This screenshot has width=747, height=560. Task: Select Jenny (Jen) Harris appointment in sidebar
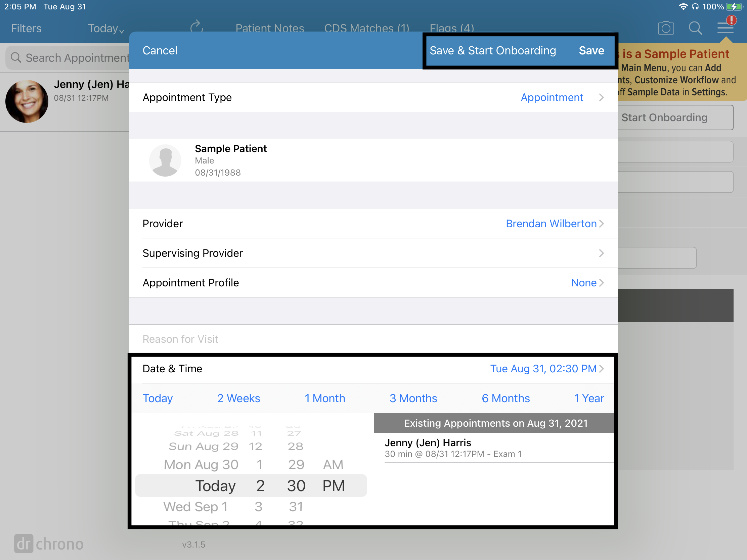(64, 101)
